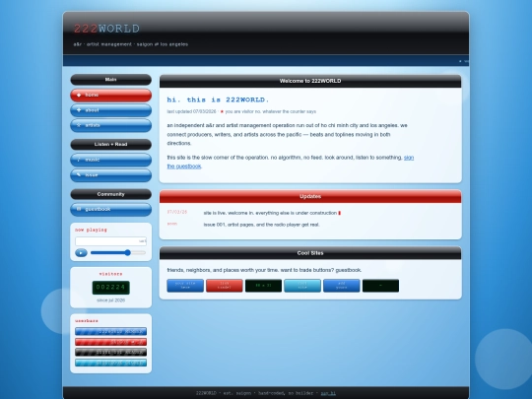Click the cyan userbar
Image resolution: width=532 pixels, height=399 pixels.
click(111, 363)
